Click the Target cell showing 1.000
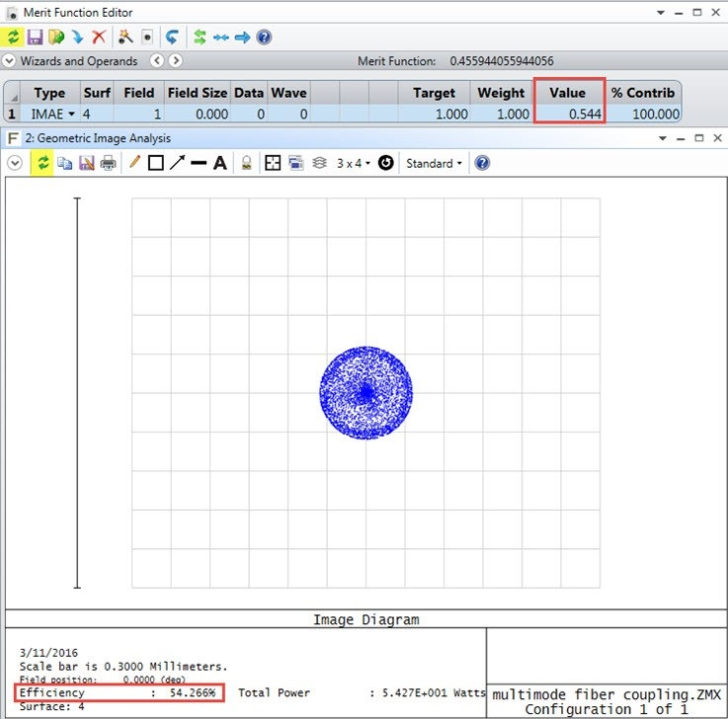 click(434, 115)
